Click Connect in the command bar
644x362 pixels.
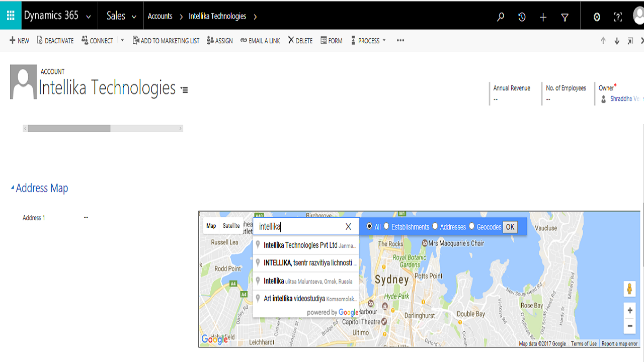(x=97, y=41)
